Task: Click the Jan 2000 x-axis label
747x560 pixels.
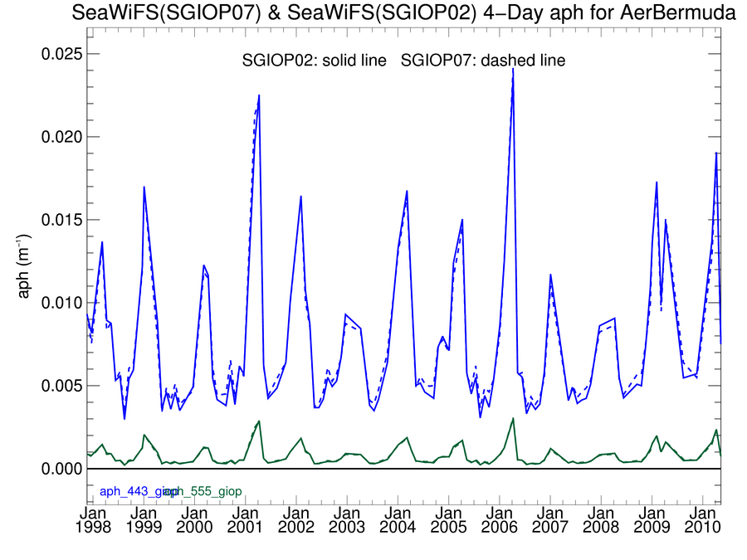Action: (194, 520)
